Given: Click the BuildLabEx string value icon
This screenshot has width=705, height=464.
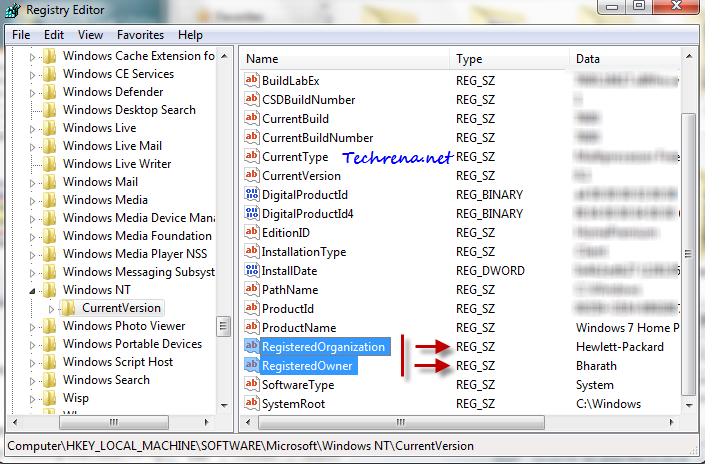Looking at the screenshot, I should [251, 80].
